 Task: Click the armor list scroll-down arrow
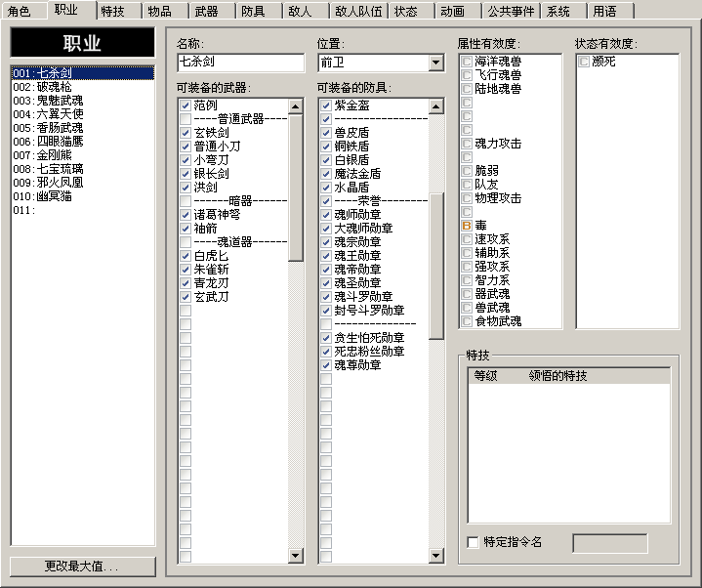[435, 556]
